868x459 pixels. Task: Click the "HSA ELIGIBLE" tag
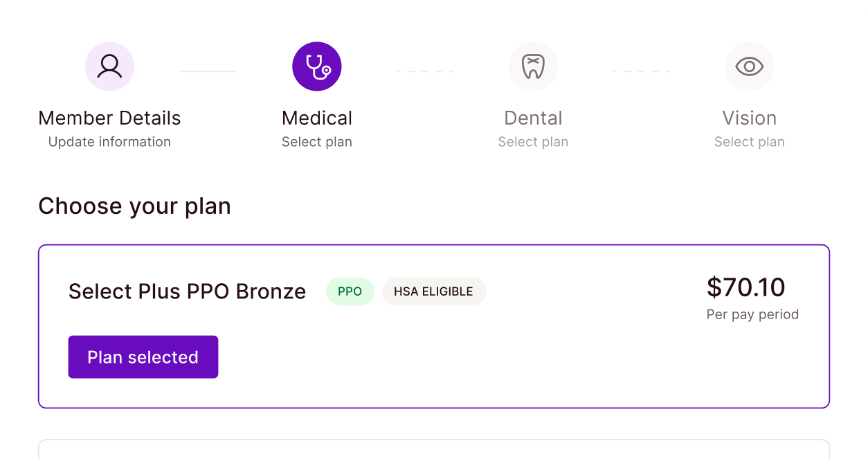(x=433, y=291)
